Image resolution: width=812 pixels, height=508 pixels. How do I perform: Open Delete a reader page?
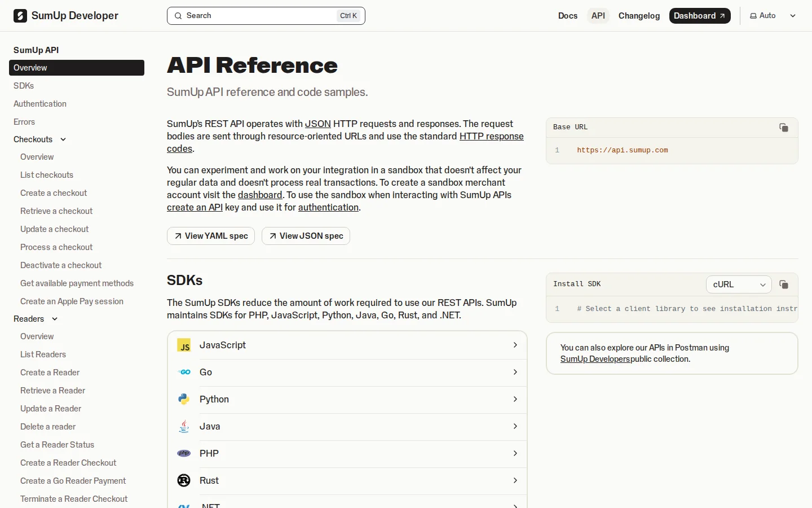[48, 427]
